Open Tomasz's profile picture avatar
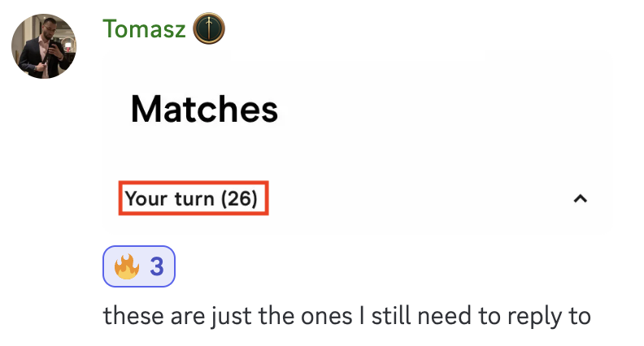This screenshot has width=644, height=346. coord(44,46)
